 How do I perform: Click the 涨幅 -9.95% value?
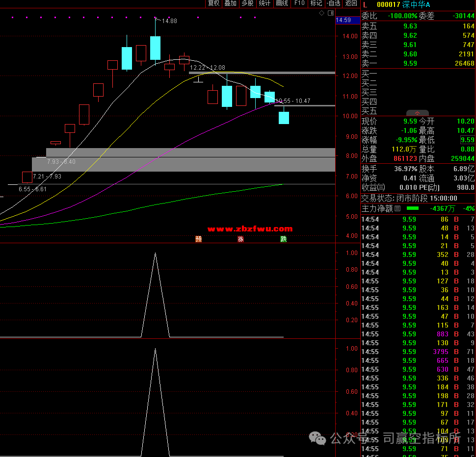[406, 140]
